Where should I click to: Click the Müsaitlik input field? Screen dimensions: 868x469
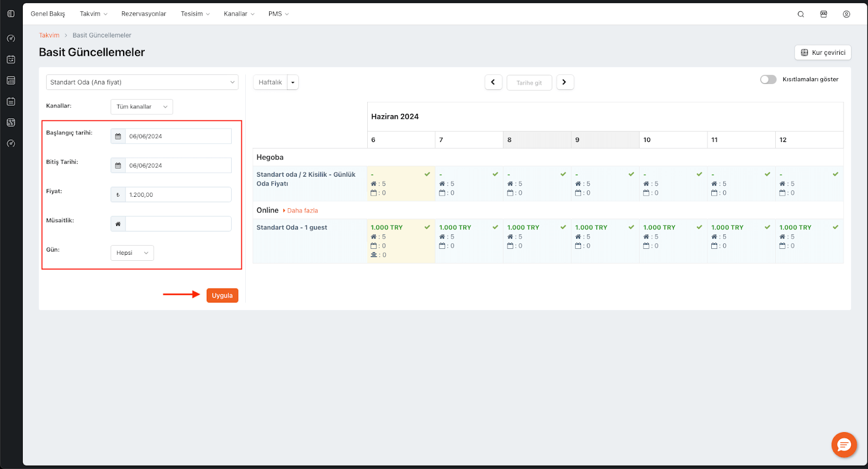coord(178,224)
